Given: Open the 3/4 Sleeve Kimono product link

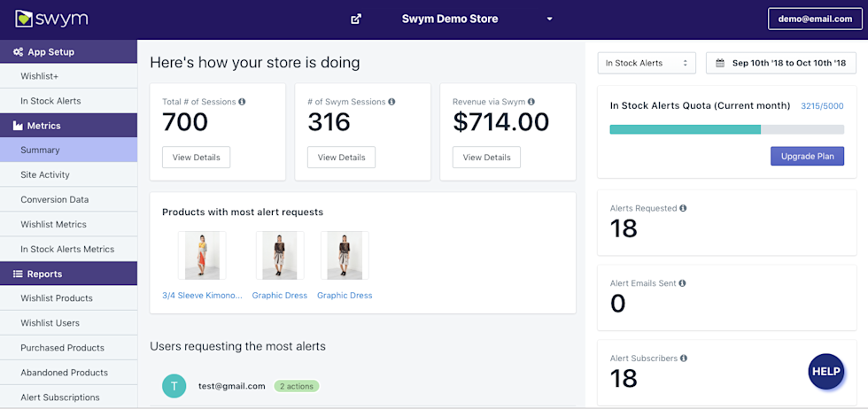Looking at the screenshot, I should coord(202,296).
